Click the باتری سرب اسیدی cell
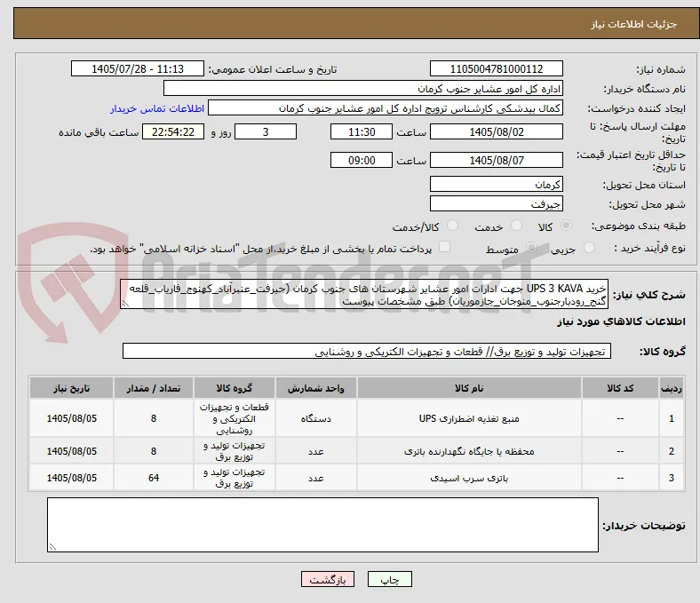 click(469, 478)
